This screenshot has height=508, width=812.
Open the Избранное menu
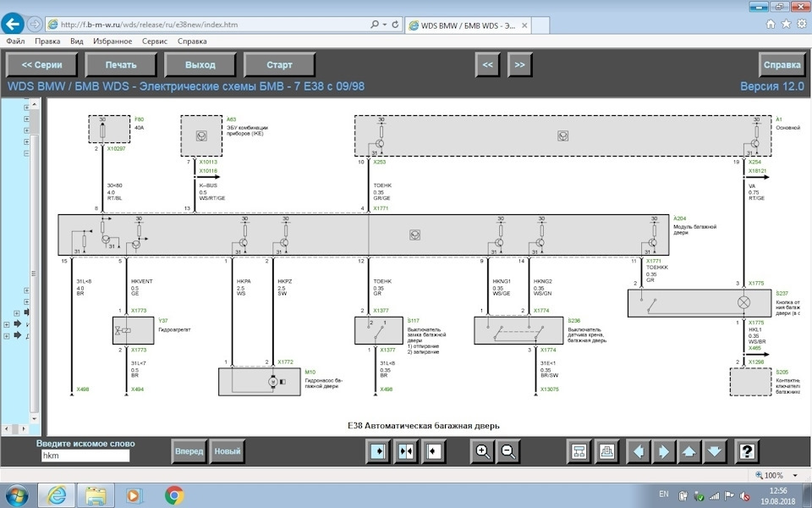(112, 41)
